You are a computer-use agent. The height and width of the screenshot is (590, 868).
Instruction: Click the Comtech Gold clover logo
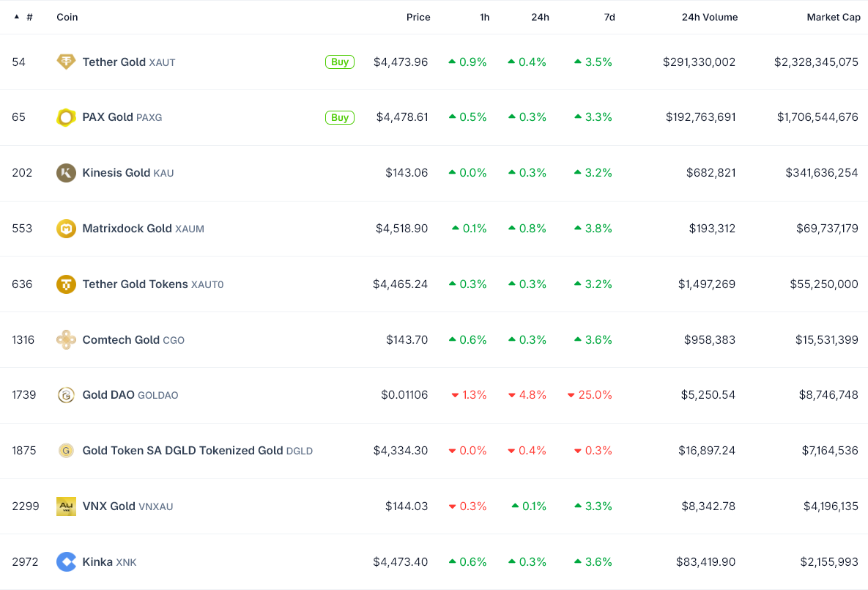(x=66, y=339)
